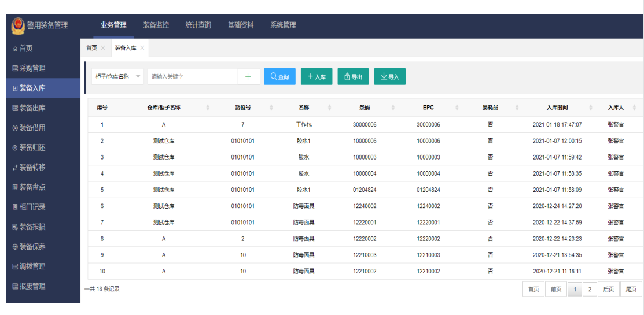Image resolution: width=644 pixels, height=315 pixels.
Task: Close the 首页 tab with its X
Action: click(103, 48)
